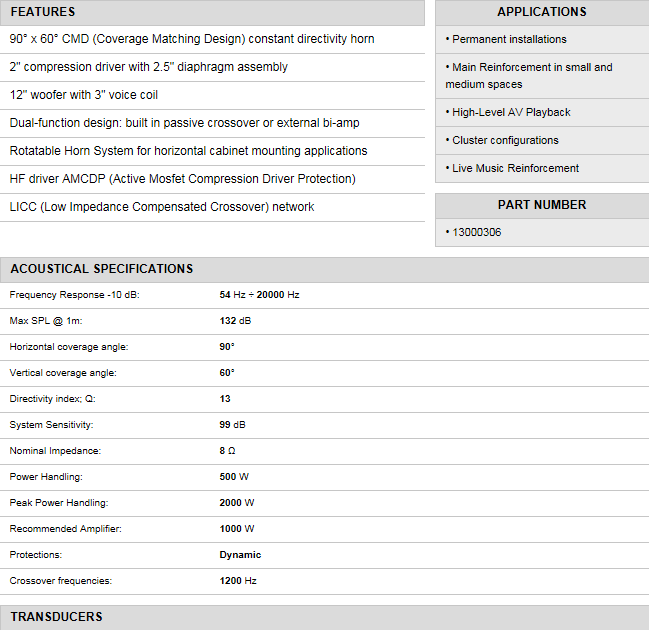Click the APPLICATIONS section header
Screen dimensions: 649x630
click(541, 12)
